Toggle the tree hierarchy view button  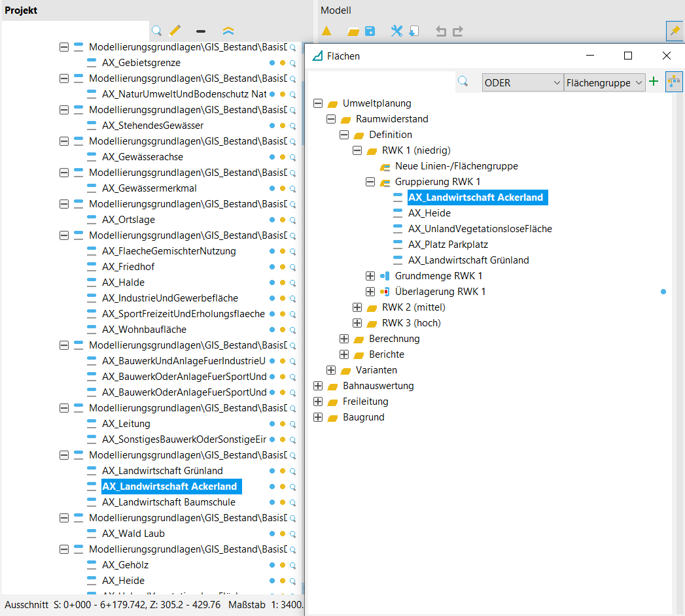673,82
